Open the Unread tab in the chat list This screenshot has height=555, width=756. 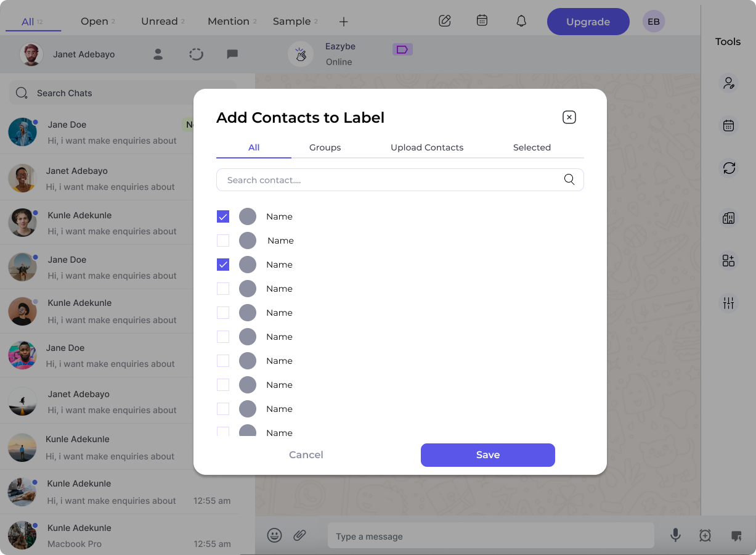click(x=159, y=20)
